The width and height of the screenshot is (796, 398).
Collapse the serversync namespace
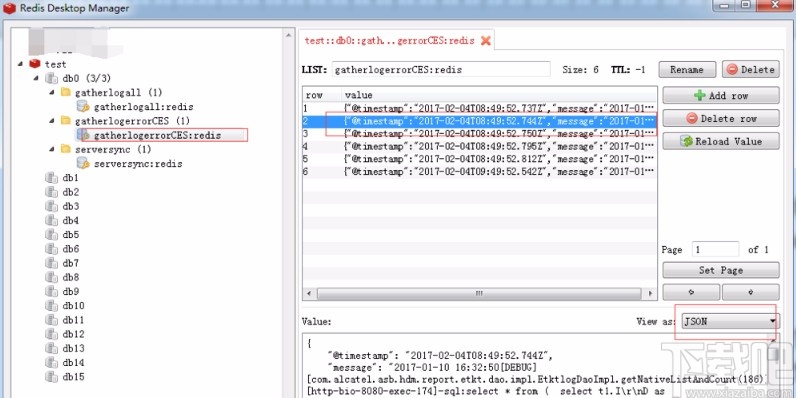(x=52, y=149)
